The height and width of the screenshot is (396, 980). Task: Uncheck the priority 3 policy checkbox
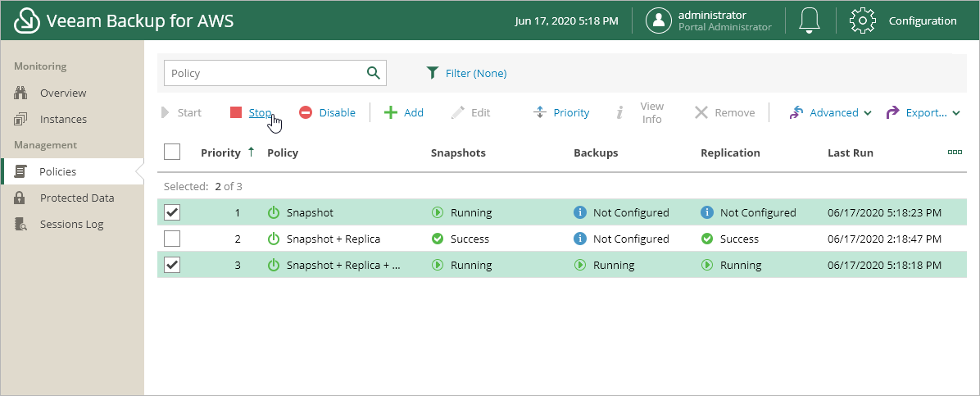[x=172, y=265]
